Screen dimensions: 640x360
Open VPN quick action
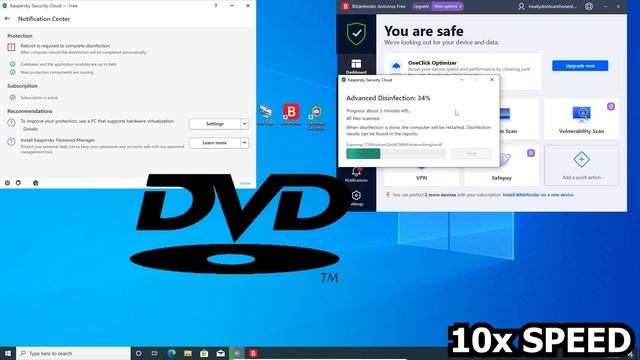pos(421,176)
